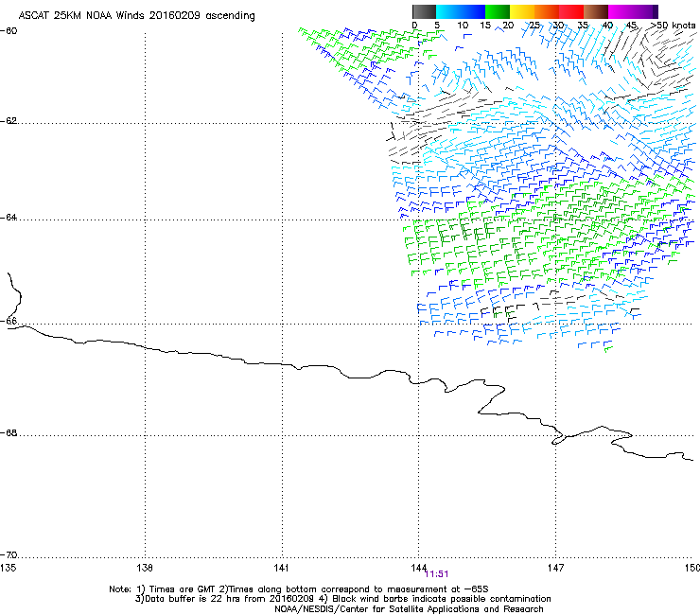This screenshot has height=615, width=700.
Task: Click the title 'ASCAT 25KM NOAA Winds 20160209 ascending'
Action: pyautogui.click(x=136, y=16)
